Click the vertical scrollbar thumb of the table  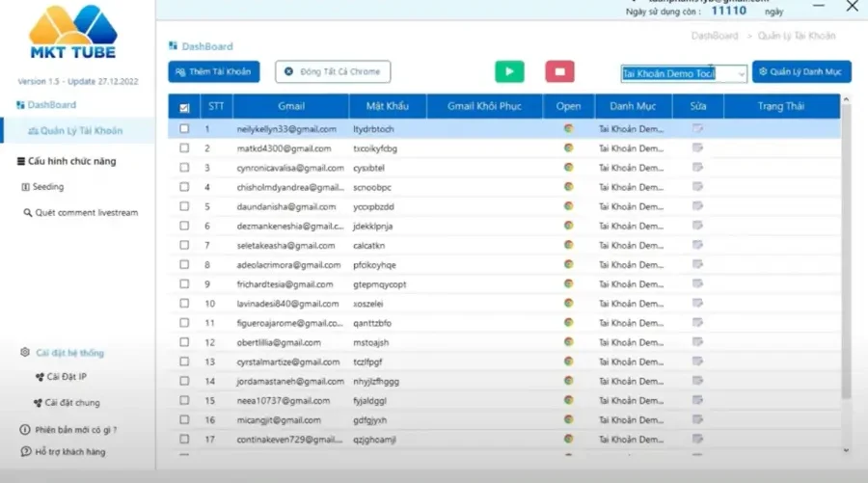point(846,252)
